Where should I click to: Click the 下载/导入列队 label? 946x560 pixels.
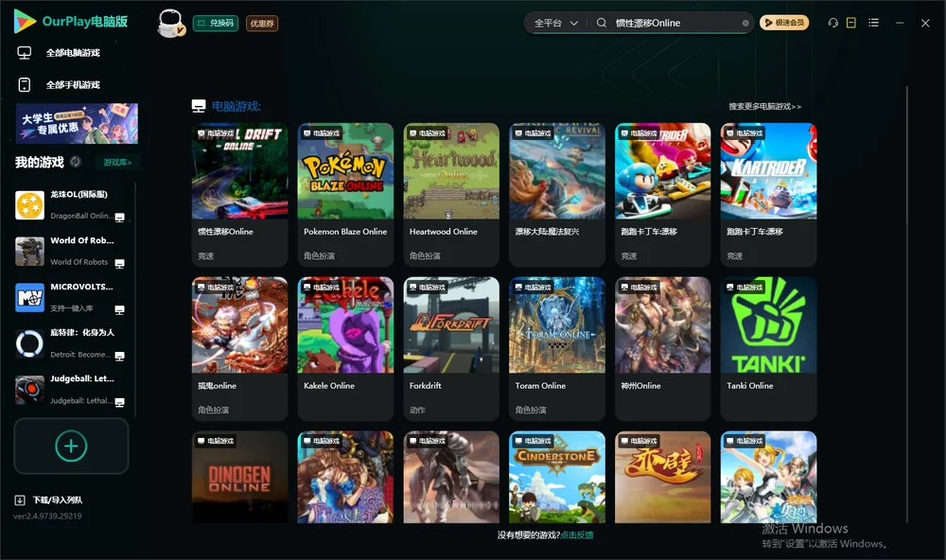click(58, 499)
